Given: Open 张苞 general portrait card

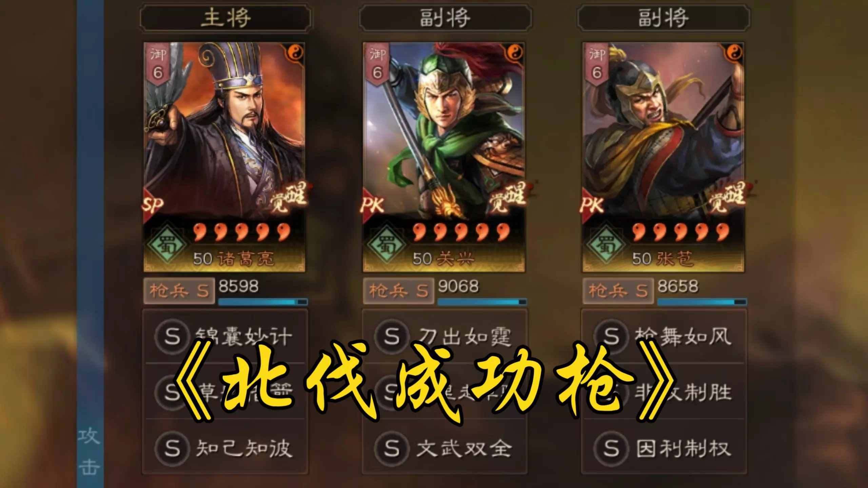Looking at the screenshot, I should 663,157.
